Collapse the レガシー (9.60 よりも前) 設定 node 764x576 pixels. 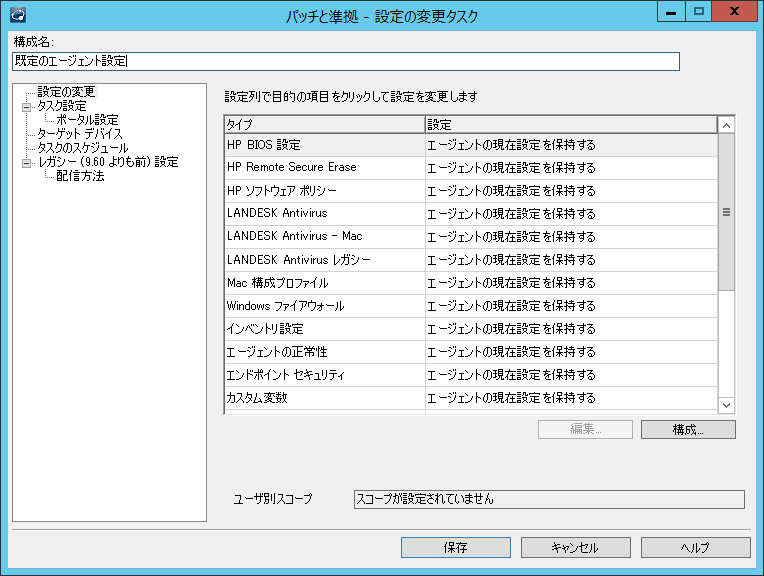(27, 163)
